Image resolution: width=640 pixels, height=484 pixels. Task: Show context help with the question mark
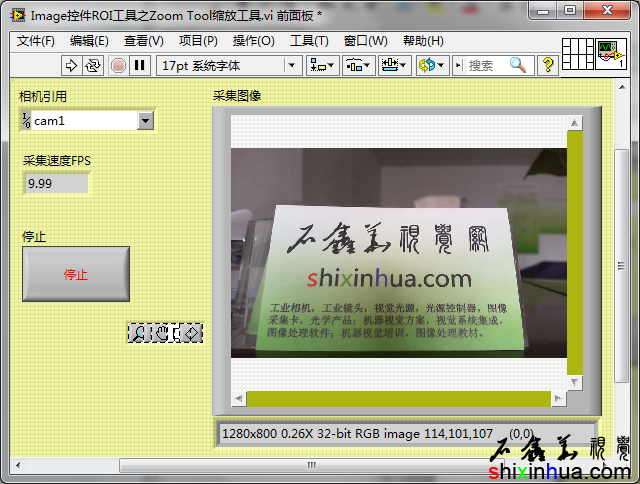(x=548, y=65)
